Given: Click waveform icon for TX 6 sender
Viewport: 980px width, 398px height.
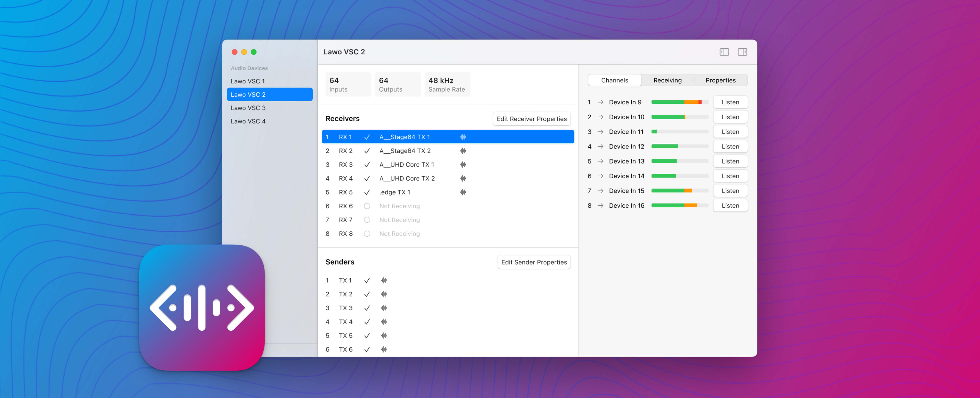Looking at the screenshot, I should click(384, 349).
